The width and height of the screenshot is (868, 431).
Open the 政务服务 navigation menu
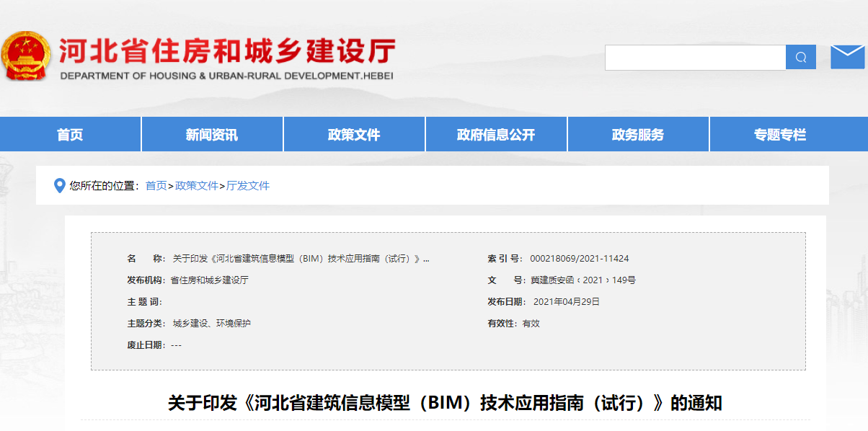click(637, 133)
